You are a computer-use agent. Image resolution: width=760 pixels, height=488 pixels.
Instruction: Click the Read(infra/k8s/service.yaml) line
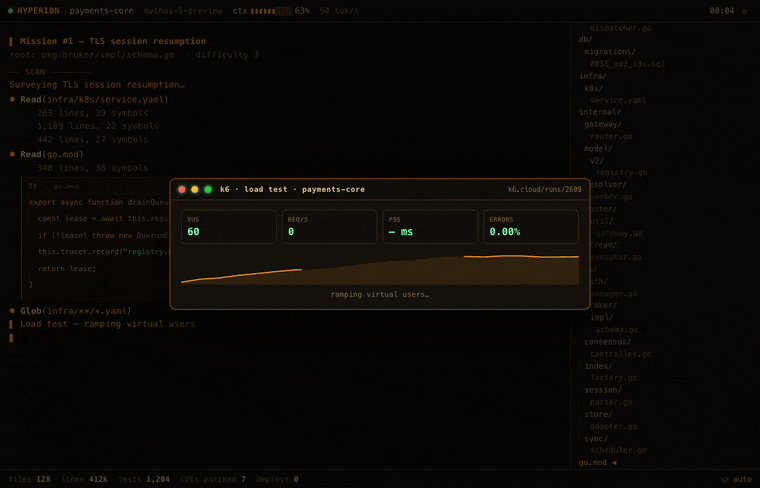(94, 99)
